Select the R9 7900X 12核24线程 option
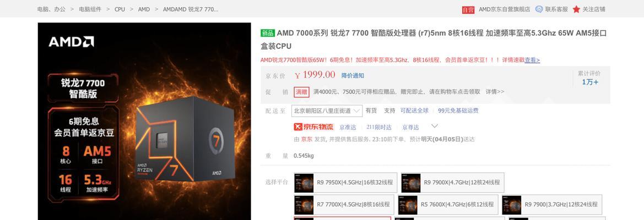This screenshot has height=220, width=644. [453, 183]
